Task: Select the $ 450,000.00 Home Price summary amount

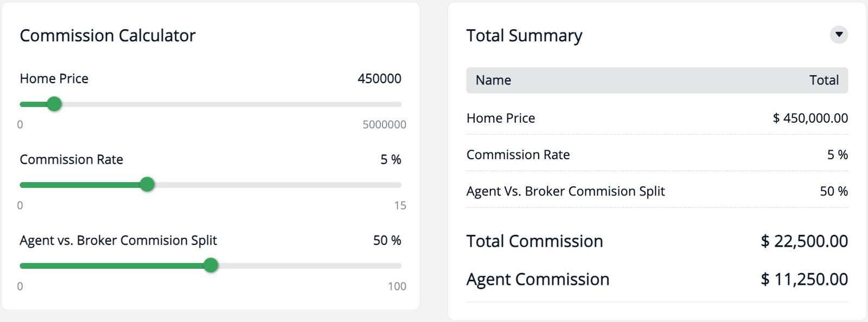Action: tap(810, 118)
